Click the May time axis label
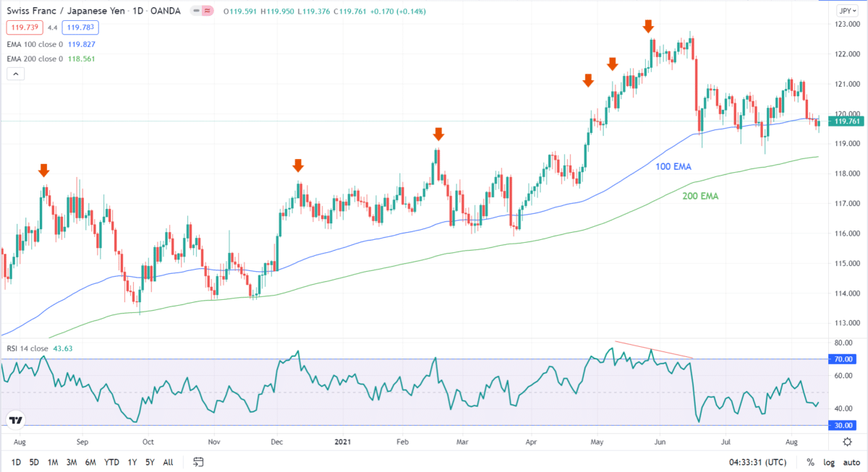868x472 pixels. coord(597,441)
